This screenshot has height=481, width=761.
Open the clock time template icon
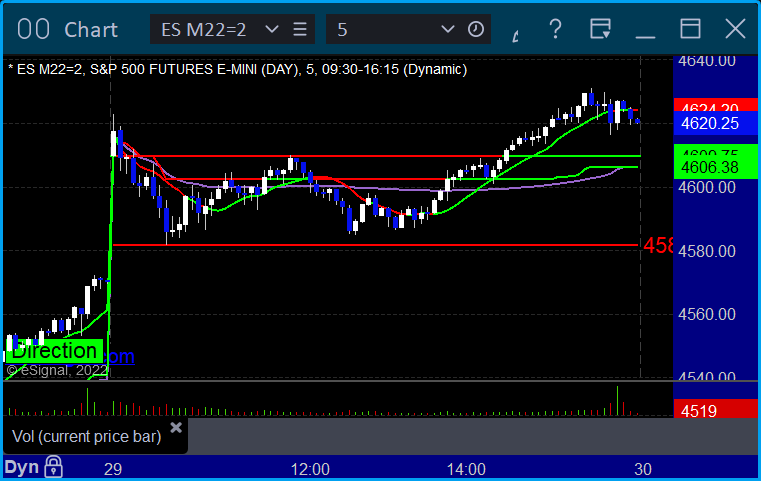coord(476,30)
